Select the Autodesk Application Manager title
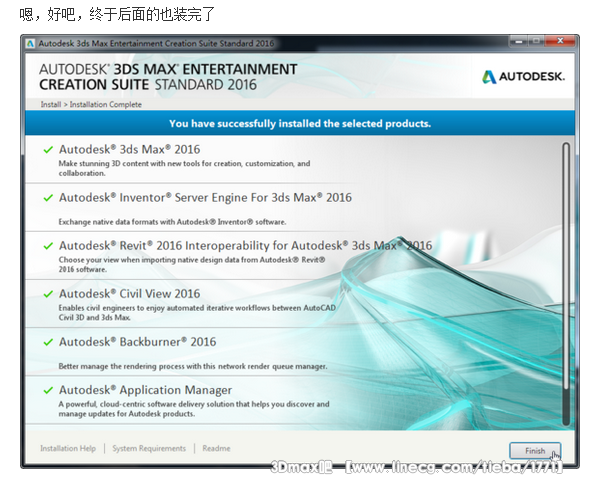592x484 pixels. (x=145, y=390)
